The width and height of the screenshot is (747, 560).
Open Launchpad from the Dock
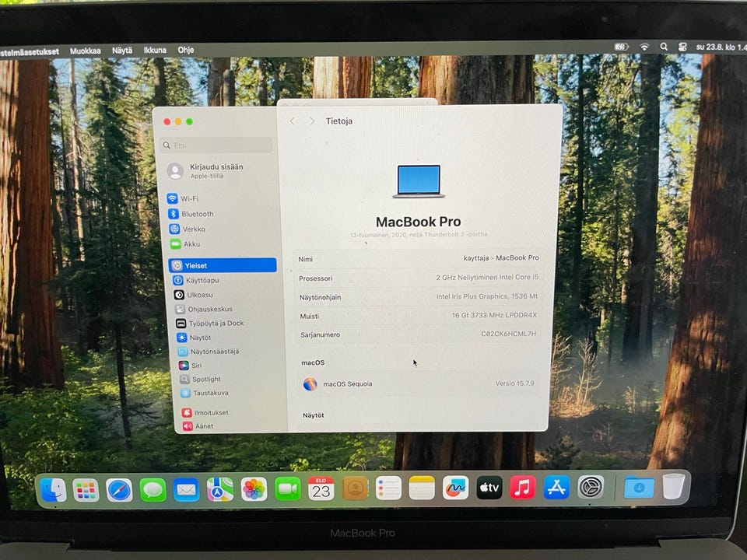[x=86, y=491]
